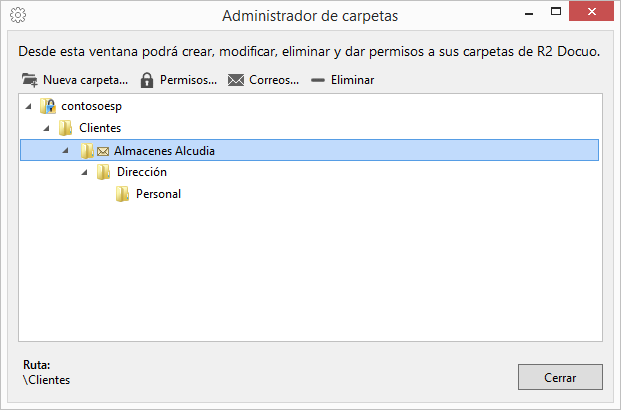621x410 pixels.
Task: Click the Correos envelope icon
Action: [x=236, y=80]
